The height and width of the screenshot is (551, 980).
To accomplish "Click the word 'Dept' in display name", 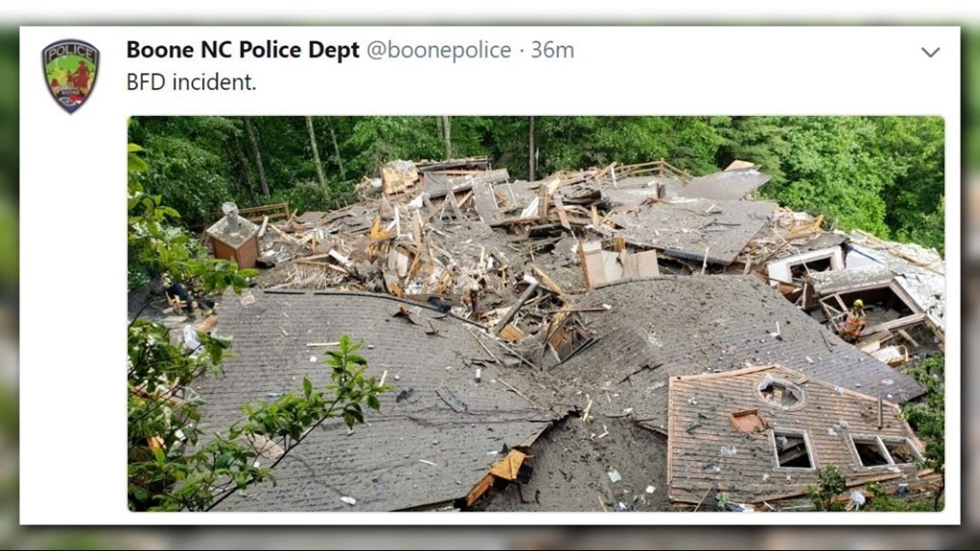I will [334, 52].
